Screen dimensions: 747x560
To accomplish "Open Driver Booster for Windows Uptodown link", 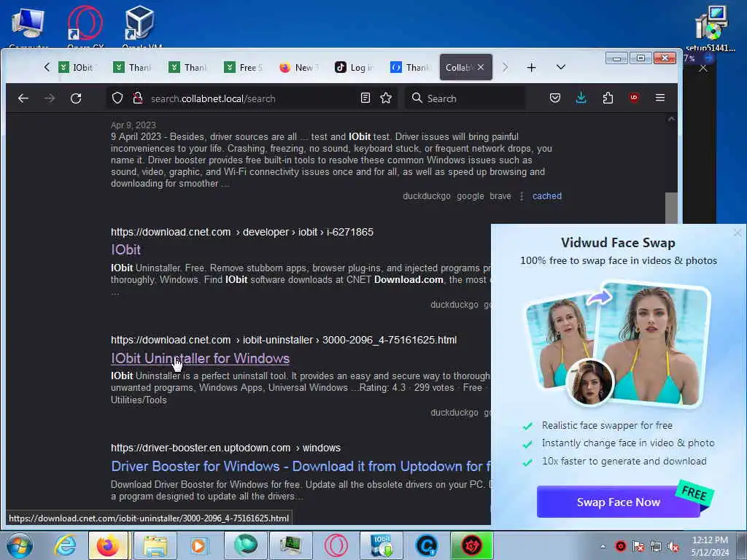I will 300,466.
